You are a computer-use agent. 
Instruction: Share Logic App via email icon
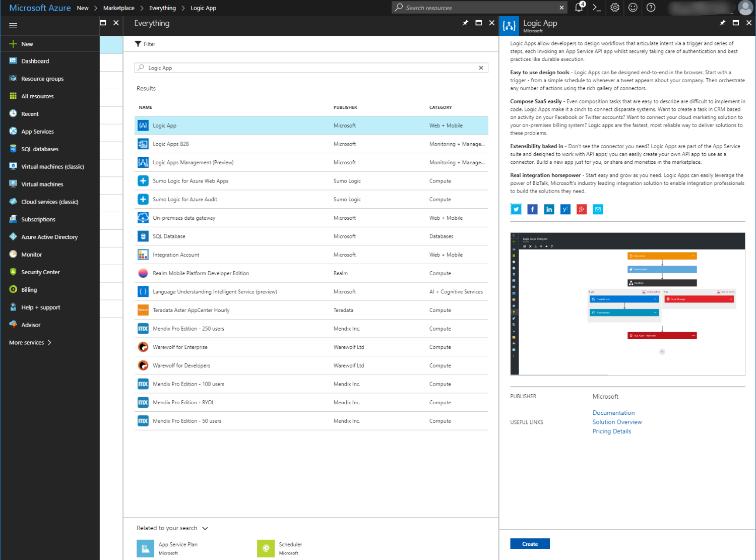point(598,209)
